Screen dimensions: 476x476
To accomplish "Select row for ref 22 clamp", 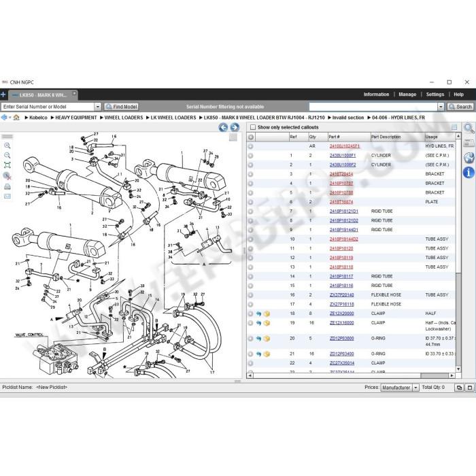I will 250,363.
